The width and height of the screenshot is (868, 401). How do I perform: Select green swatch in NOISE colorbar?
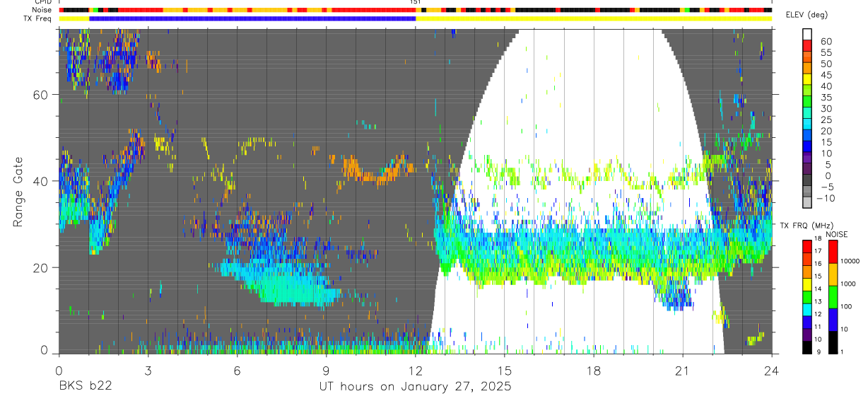click(x=833, y=297)
